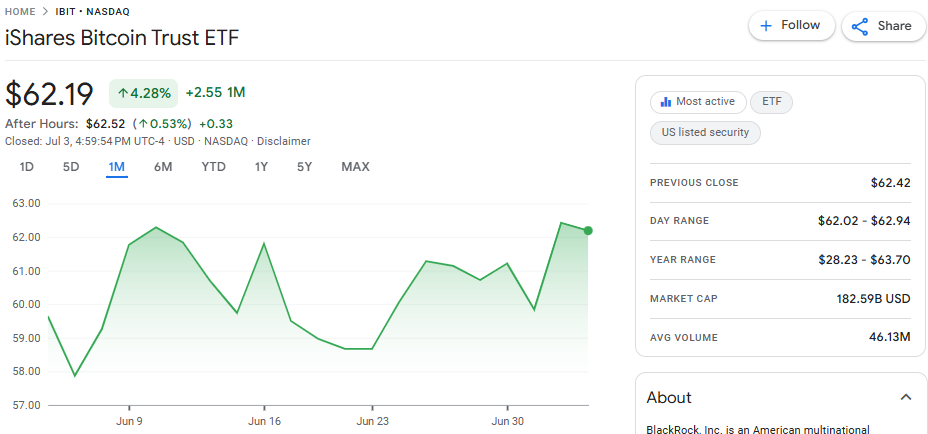Click the Share button

884,26
